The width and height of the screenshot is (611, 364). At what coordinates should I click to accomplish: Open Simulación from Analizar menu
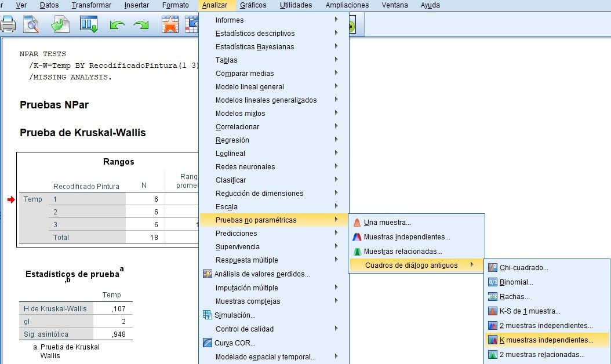(274, 315)
